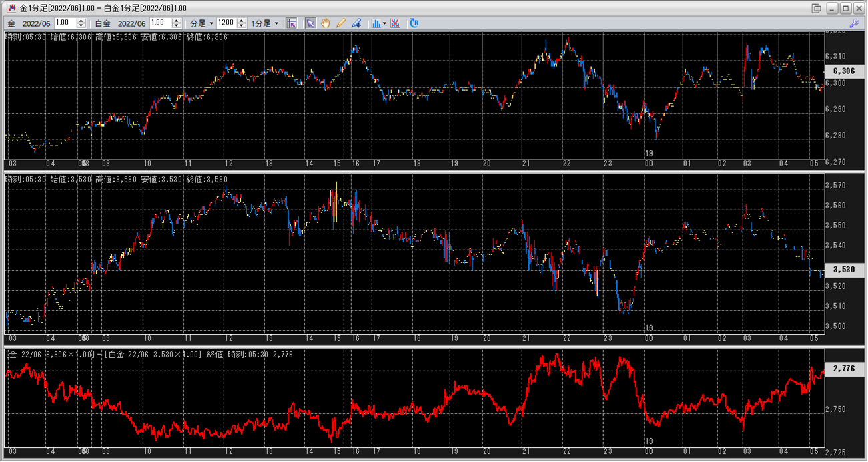Viewport: 868px width, 462px height.
Task: Activate the hand pan tool
Action: (x=326, y=23)
